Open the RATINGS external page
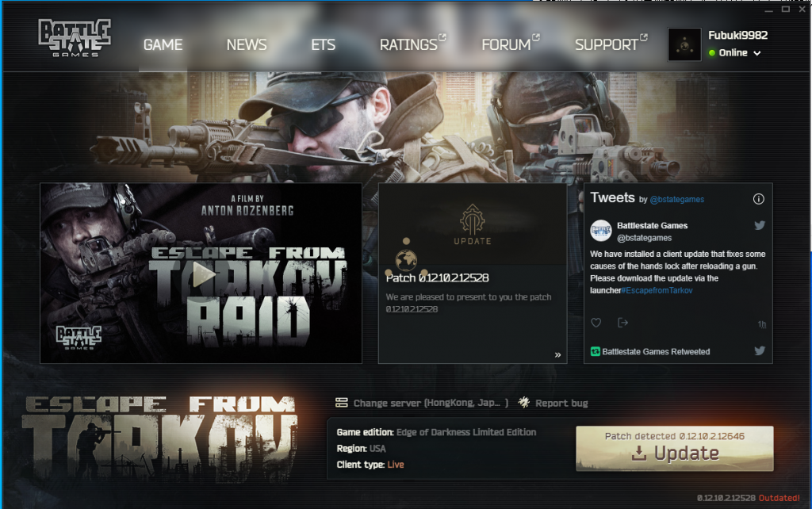The height and width of the screenshot is (509, 812). tap(412, 44)
